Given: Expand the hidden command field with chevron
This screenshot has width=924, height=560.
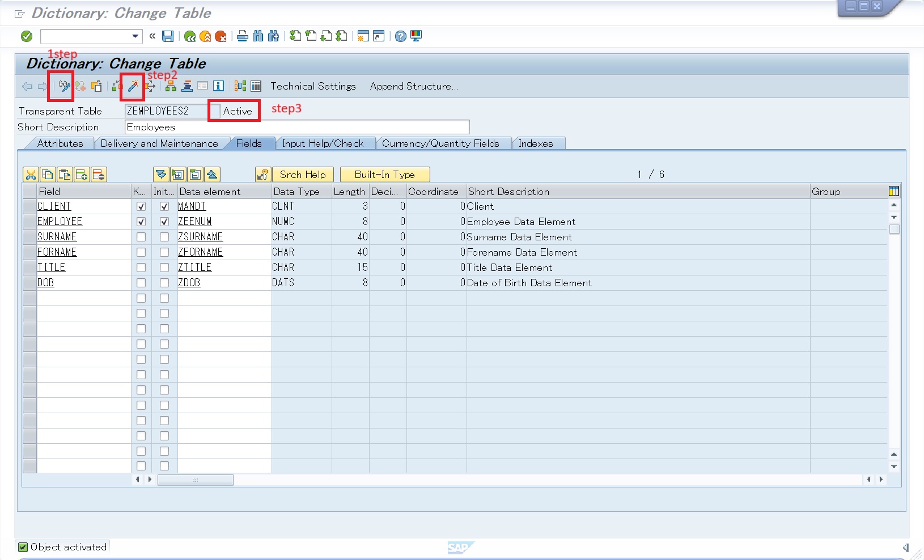Looking at the screenshot, I should [152, 36].
